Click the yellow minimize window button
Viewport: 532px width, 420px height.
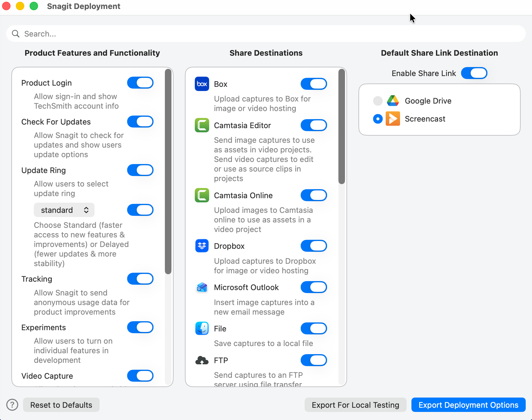point(20,6)
